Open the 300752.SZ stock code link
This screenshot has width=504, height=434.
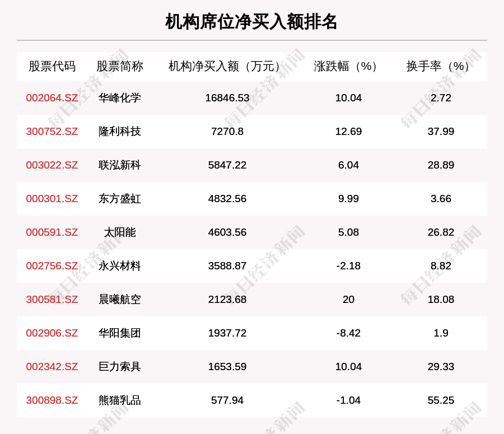tap(52, 132)
